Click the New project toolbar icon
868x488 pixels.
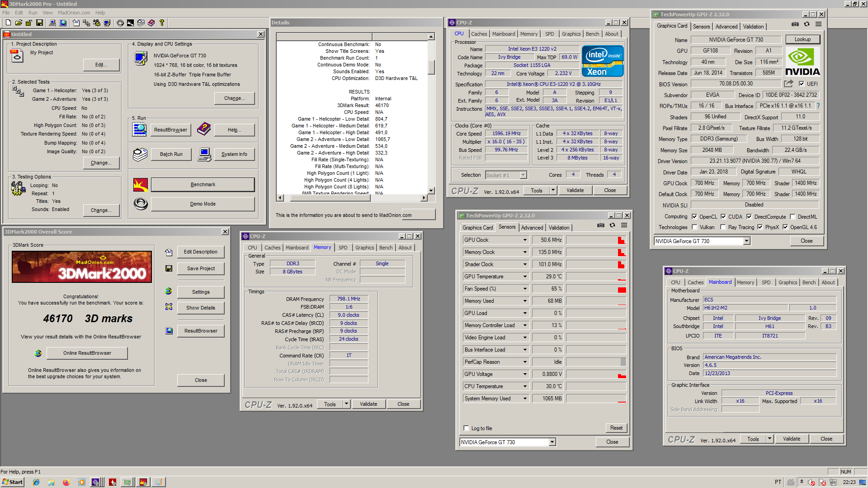coord(8,23)
